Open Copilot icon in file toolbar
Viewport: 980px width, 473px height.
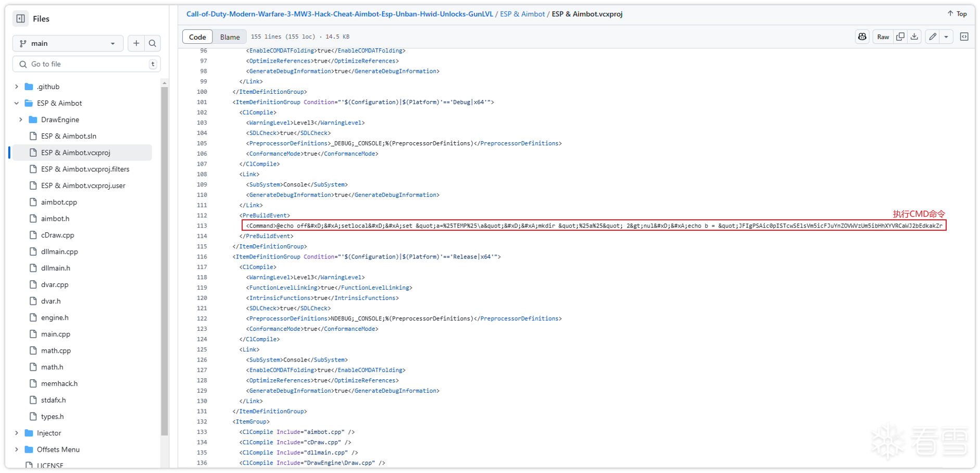tap(862, 36)
